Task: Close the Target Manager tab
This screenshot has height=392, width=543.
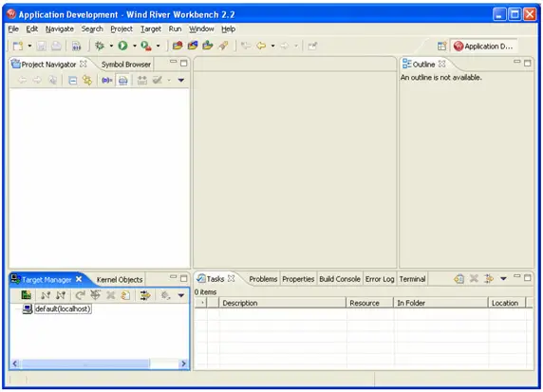Action: point(79,279)
